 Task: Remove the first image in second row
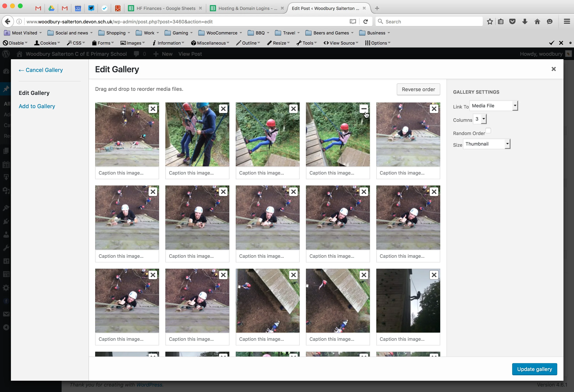tap(153, 192)
